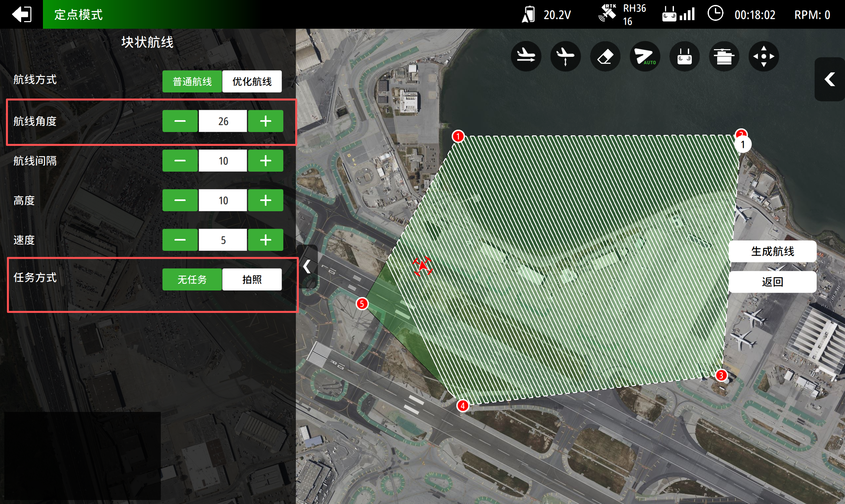
Task: Click 返回 button
Action: click(772, 282)
